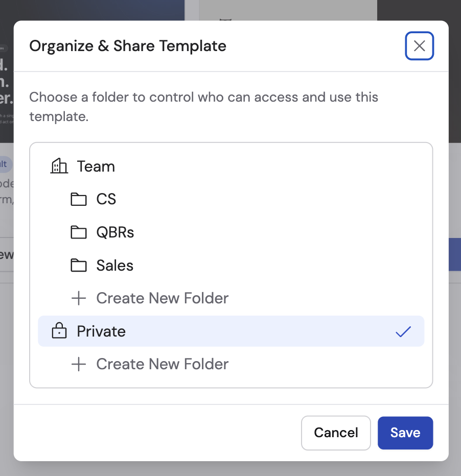The image size is (461, 476).
Task: Click plus icon under Private row
Action: 79,364
